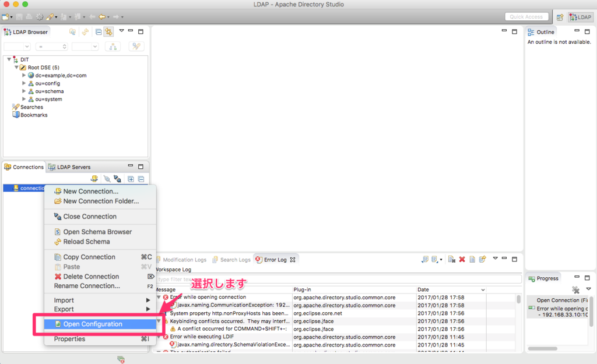Click the Close Connection plug icon
Viewport: 597px width, 364px height.
117,179
